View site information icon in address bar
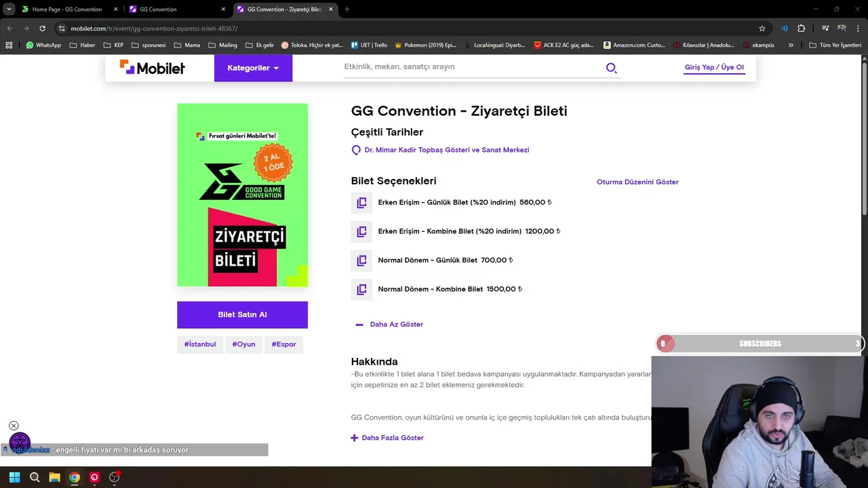The image size is (868, 488). (x=62, y=28)
